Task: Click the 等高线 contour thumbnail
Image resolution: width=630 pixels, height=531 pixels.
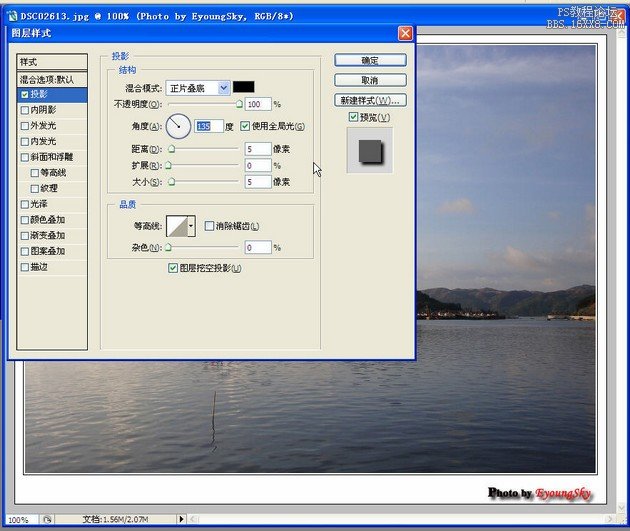Action: tap(177, 226)
